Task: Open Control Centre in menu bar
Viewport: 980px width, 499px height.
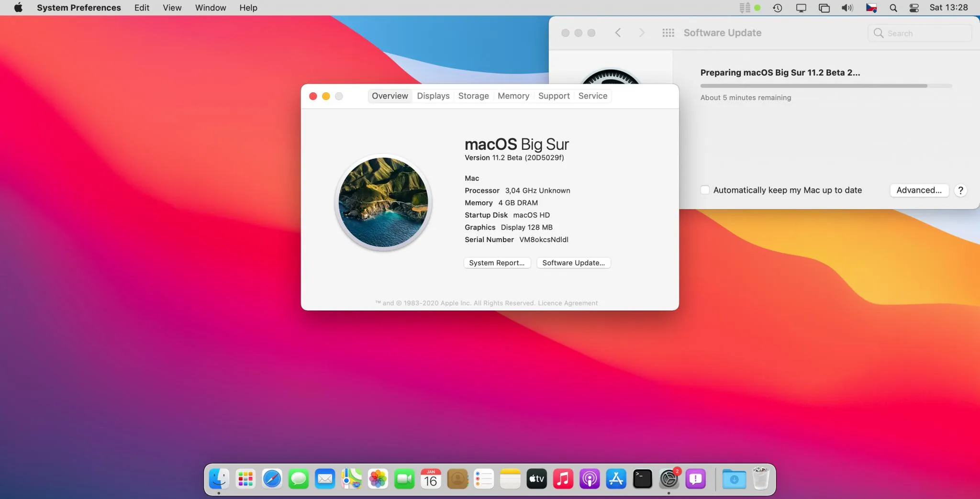Action: 914,8
